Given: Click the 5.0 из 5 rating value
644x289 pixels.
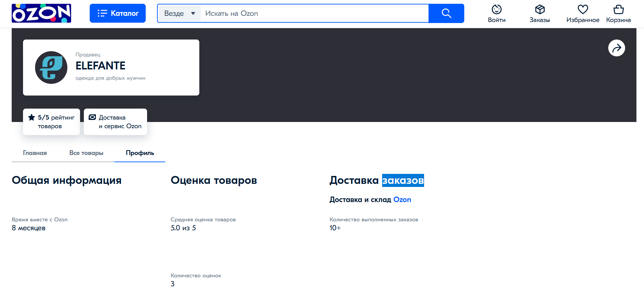Looking at the screenshot, I should [183, 228].
